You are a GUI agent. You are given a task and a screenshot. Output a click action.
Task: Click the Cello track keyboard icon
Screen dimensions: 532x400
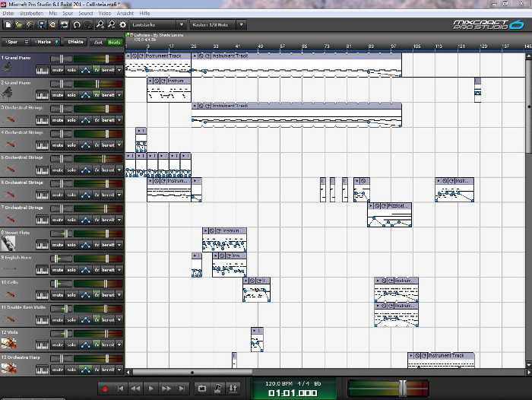pyautogui.click(x=43, y=295)
